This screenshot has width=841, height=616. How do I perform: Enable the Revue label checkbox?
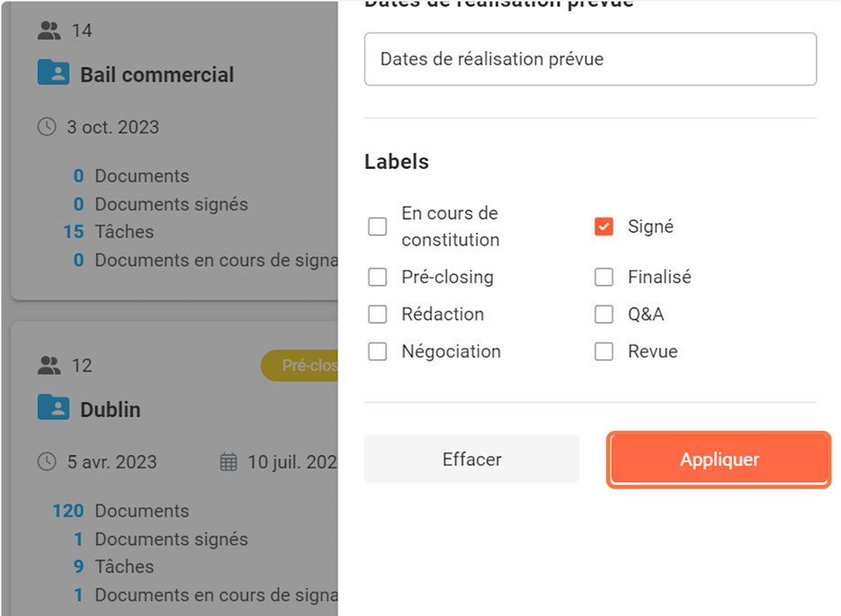[604, 352]
